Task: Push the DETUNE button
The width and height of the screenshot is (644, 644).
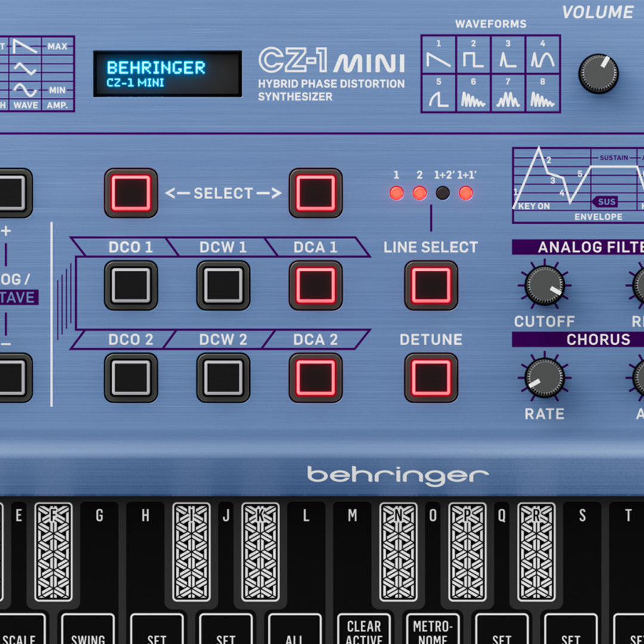Action: click(431, 377)
